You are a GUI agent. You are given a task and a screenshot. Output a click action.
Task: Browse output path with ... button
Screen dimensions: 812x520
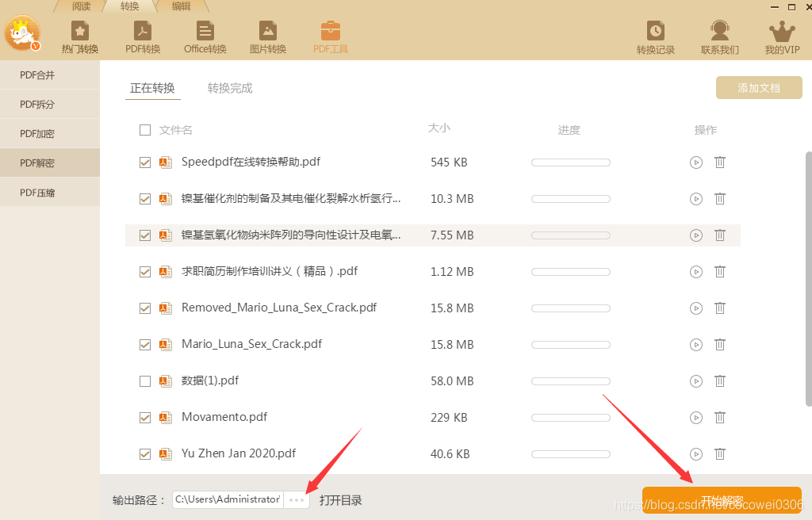pyautogui.click(x=297, y=500)
